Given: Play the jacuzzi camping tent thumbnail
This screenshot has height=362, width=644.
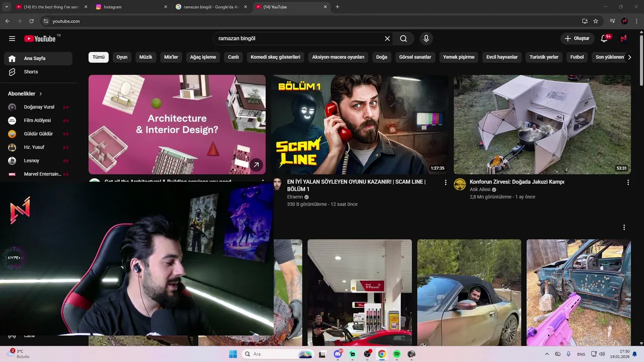Looking at the screenshot, I should 542,125.
